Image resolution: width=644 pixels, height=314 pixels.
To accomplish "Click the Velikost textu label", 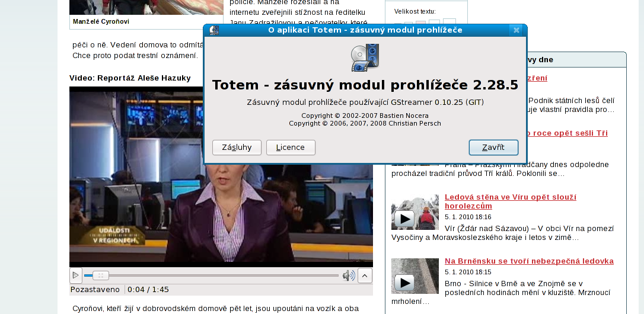I will (x=415, y=11).
